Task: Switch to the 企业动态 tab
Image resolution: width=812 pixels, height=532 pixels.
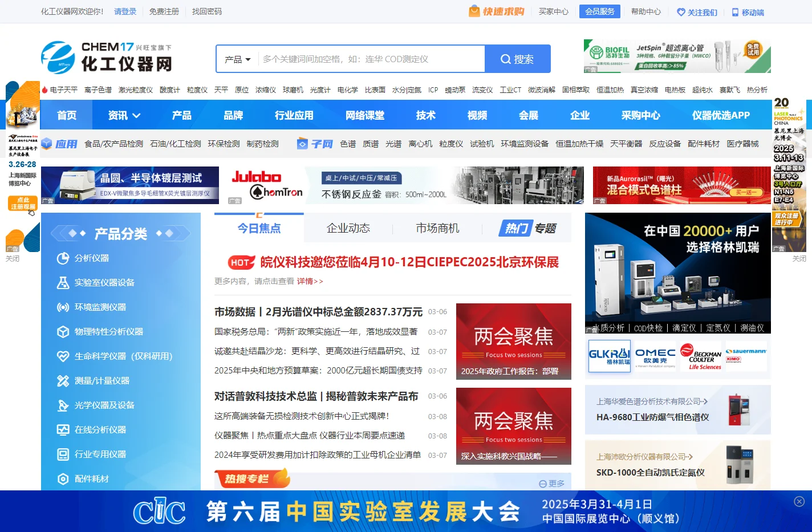Action: click(x=348, y=228)
